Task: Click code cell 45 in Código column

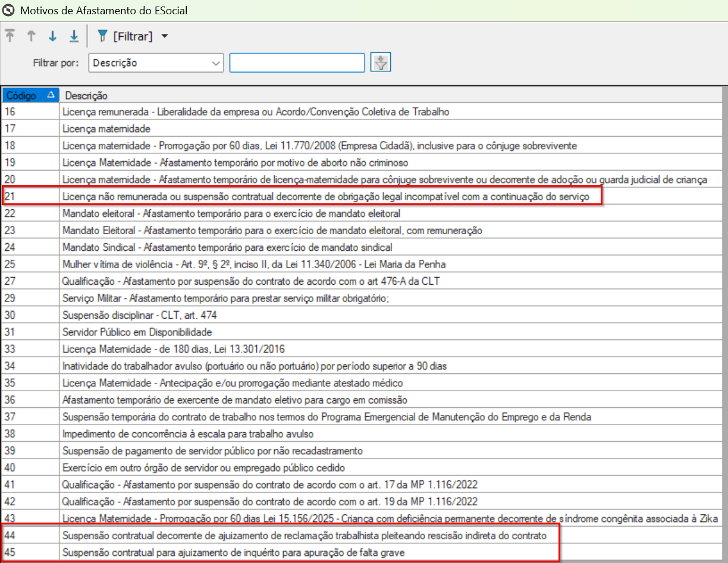Action: 30,552
